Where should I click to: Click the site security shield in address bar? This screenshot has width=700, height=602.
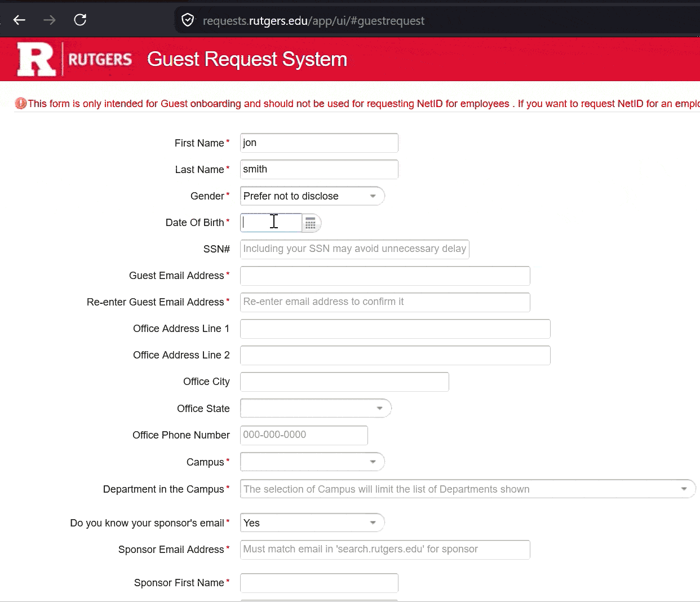188,20
